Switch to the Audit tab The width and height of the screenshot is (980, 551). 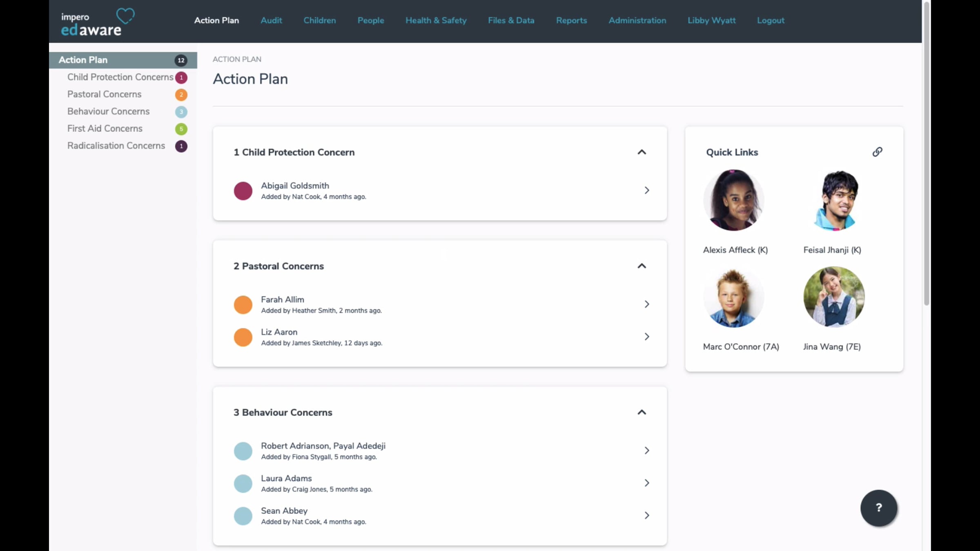click(271, 20)
